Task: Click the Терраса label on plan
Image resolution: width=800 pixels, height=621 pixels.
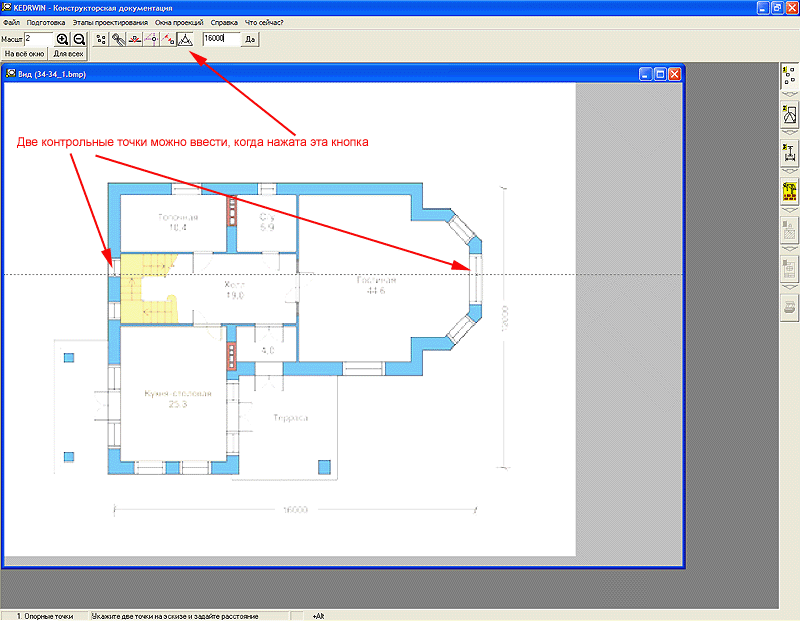Action: tap(290, 418)
